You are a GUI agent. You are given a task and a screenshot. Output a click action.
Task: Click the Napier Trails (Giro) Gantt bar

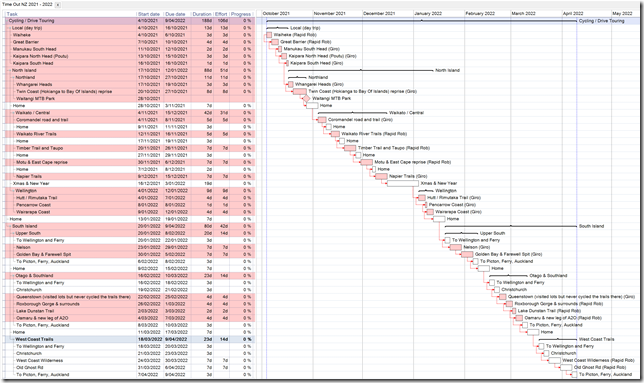coord(381,177)
